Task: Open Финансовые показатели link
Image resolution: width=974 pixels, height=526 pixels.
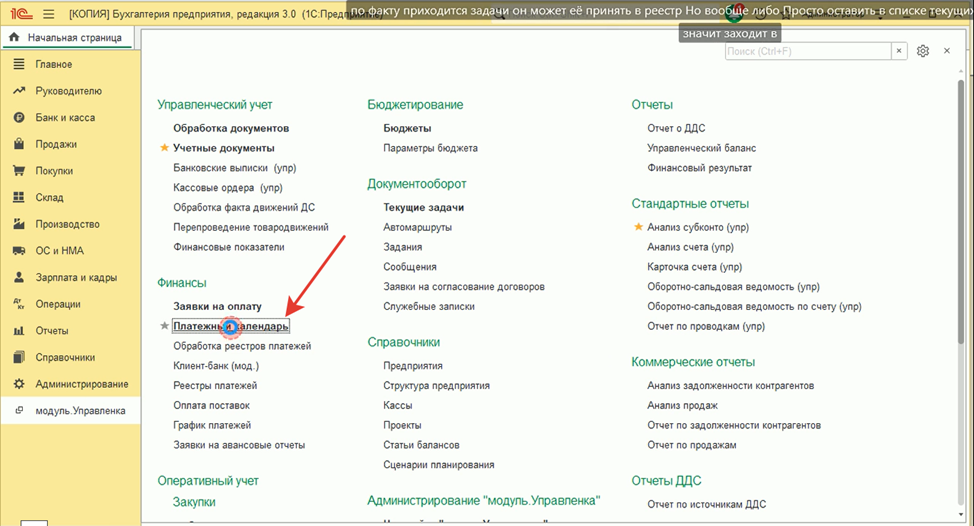Action: [x=229, y=247]
